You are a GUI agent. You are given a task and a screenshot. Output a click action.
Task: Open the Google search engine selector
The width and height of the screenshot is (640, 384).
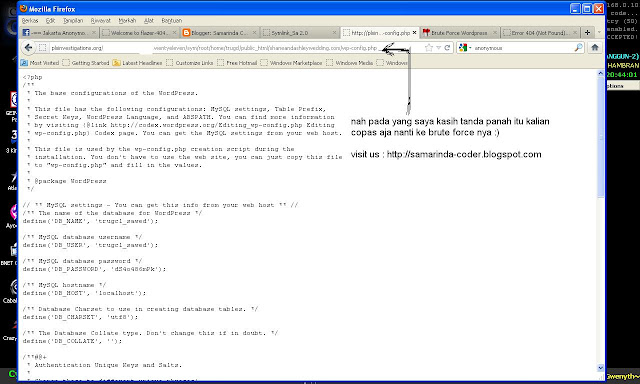coord(465,48)
